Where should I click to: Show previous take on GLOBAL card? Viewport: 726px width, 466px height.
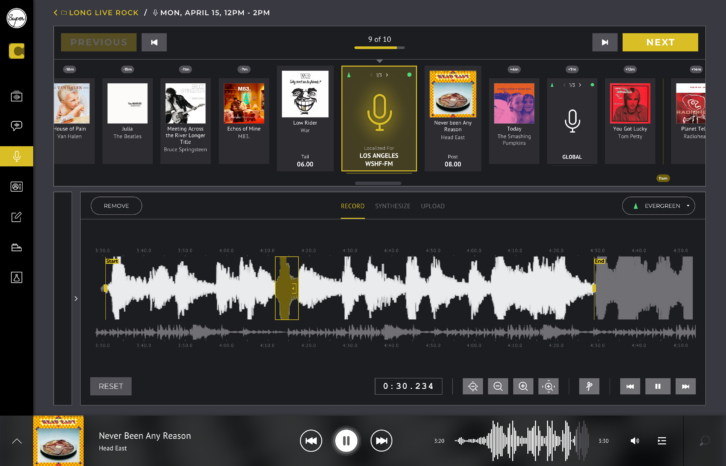564,85
